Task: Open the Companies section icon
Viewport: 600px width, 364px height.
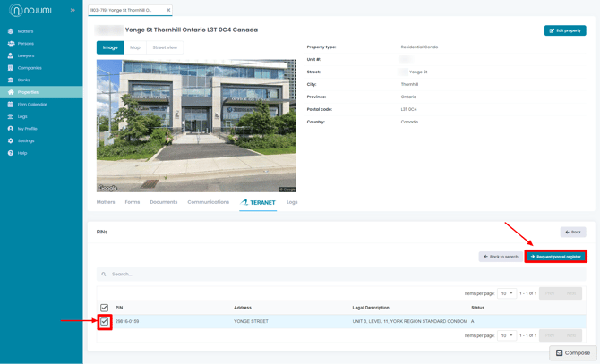Action: 11,68
